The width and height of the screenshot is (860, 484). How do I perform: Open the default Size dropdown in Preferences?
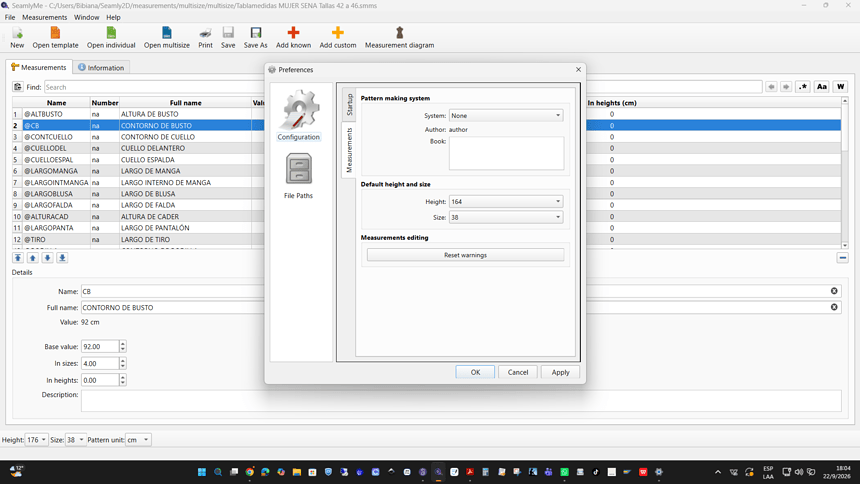tap(506, 217)
